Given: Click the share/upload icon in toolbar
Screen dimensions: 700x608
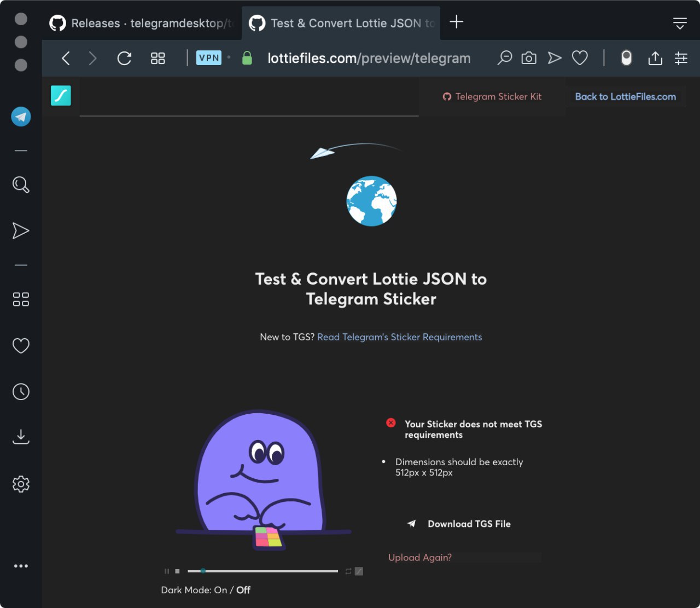Looking at the screenshot, I should (655, 57).
